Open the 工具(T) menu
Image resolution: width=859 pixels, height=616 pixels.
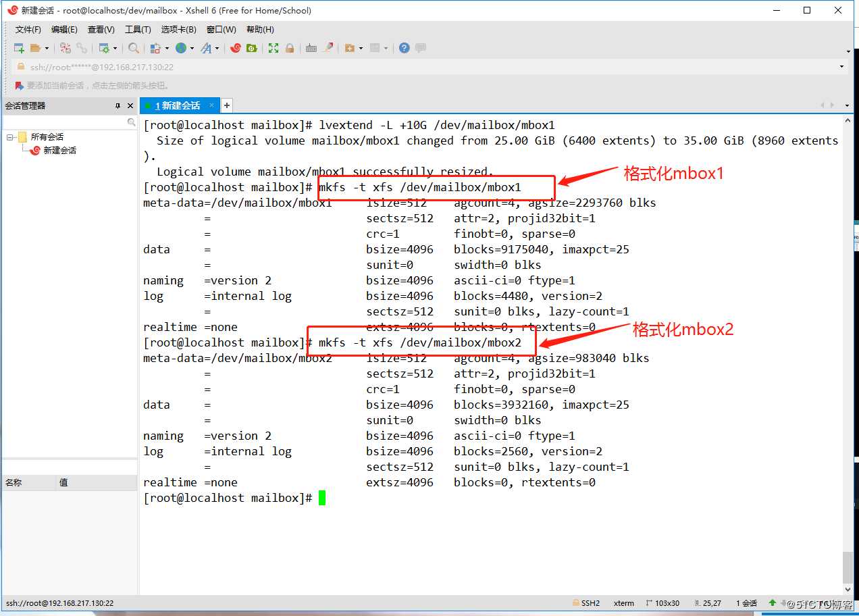138,30
